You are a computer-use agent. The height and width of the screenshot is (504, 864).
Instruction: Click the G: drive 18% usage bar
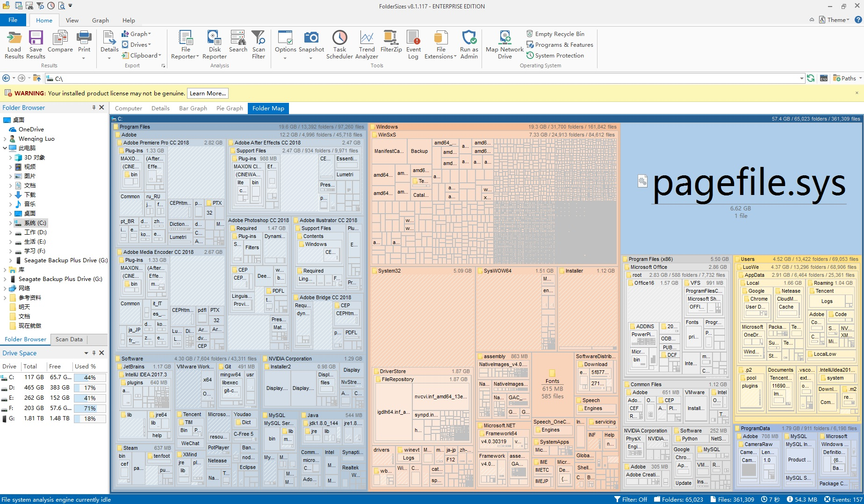tap(90, 418)
